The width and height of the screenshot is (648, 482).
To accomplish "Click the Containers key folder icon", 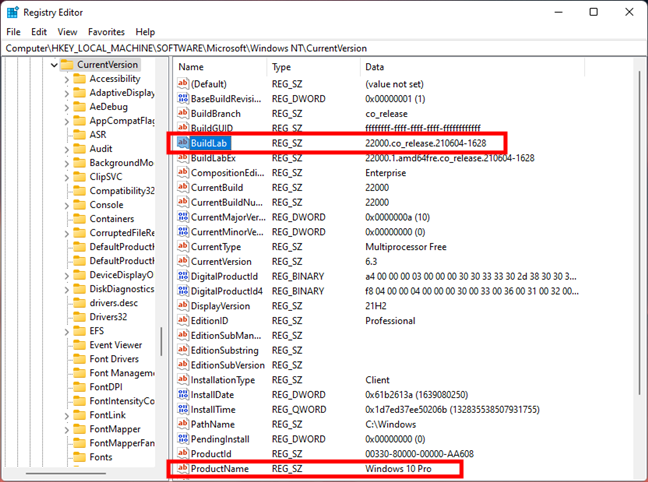I will click(x=79, y=219).
